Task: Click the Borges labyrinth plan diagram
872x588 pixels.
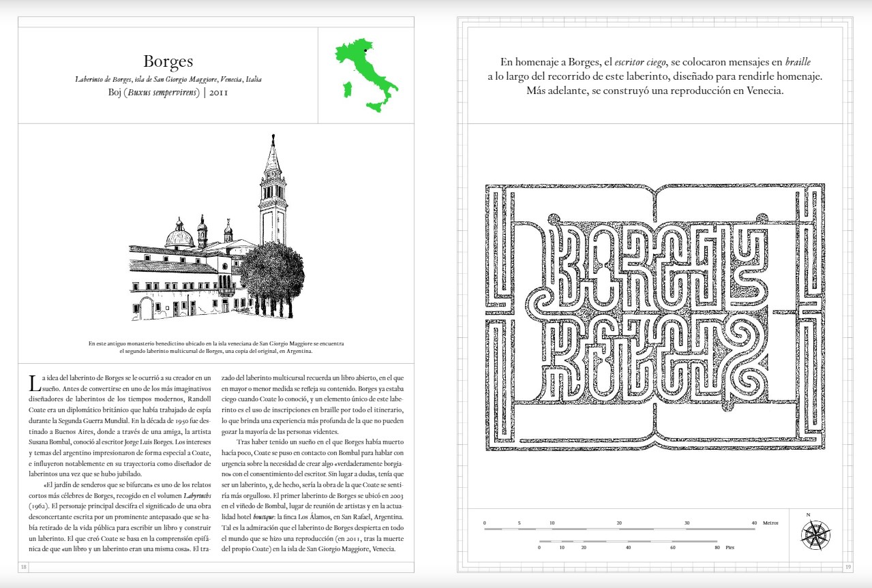Action: click(655, 317)
